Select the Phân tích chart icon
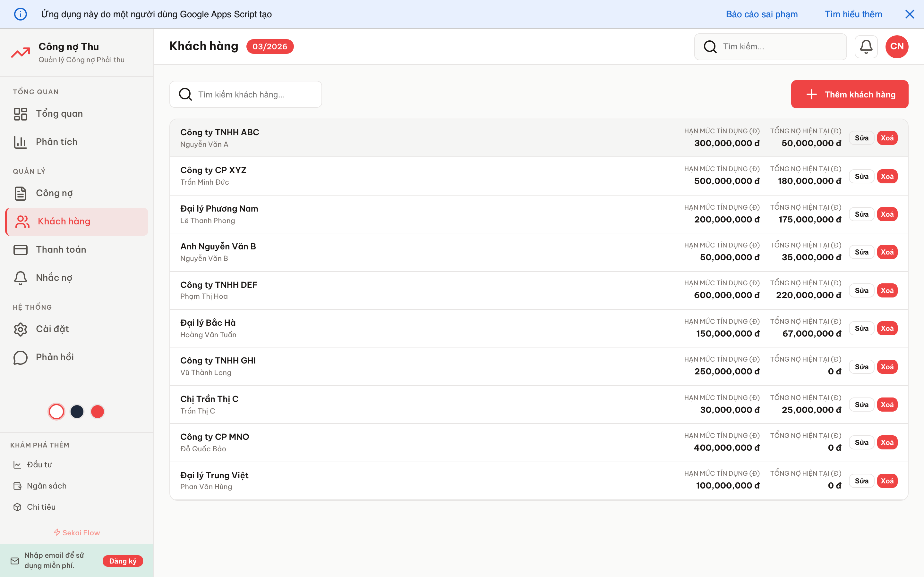Viewport: 924px width, 577px height. [20, 142]
